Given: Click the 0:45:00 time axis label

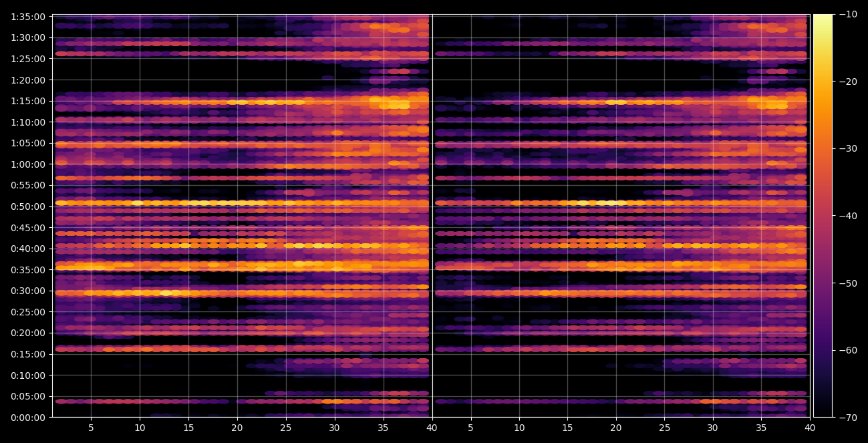Looking at the screenshot, I should pos(29,228).
